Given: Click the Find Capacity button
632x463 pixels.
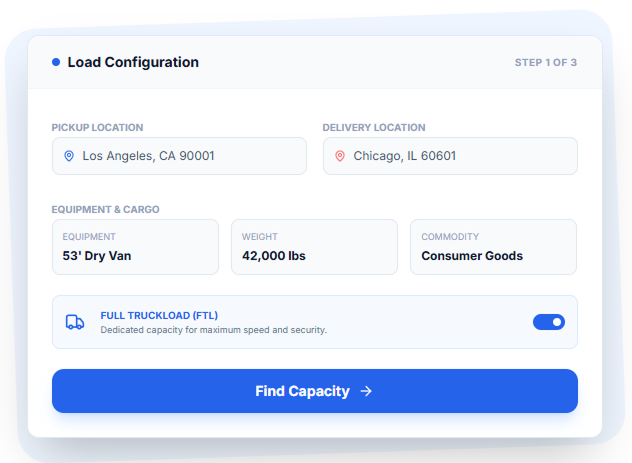Looking at the screenshot, I should [315, 391].
